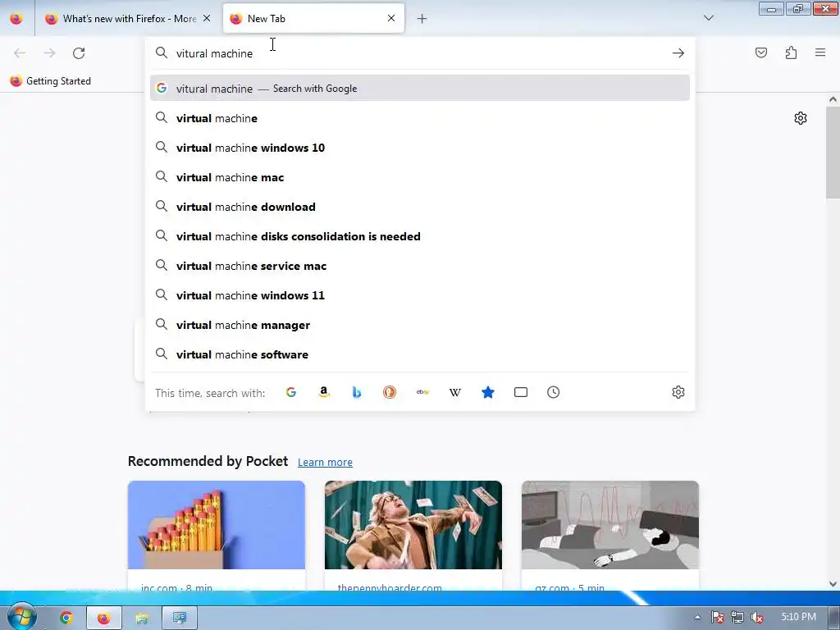Viewport: 840px width, 630px height.
Task: Click the page vertical scrollbar thumb
Action: (x=833, y=152)
